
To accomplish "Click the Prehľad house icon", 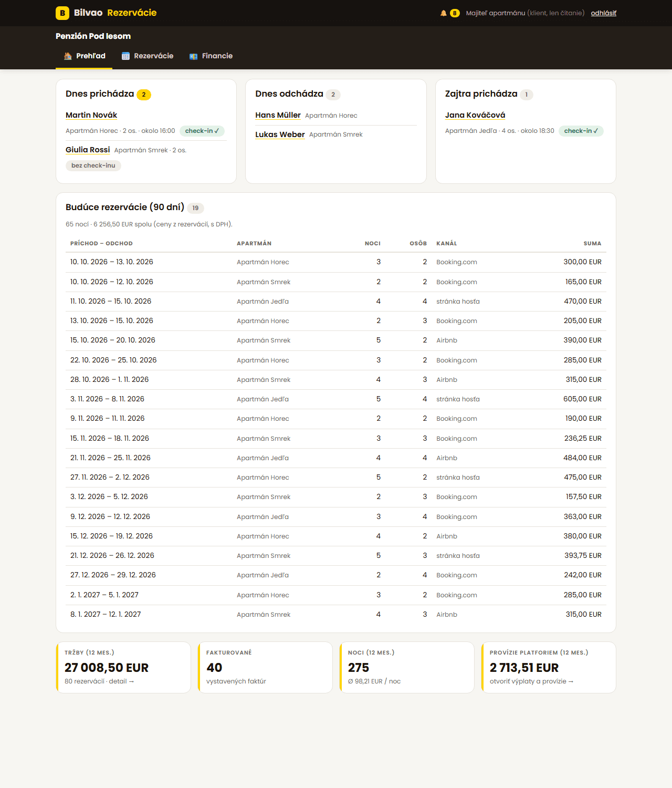I will pyautogui.click(x=68, y=56).
